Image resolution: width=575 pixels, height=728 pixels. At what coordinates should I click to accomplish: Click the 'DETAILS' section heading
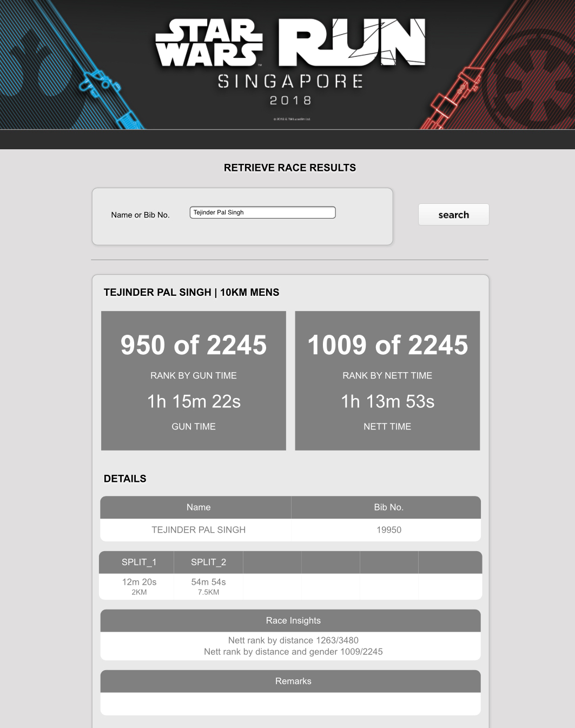[125, 479]
